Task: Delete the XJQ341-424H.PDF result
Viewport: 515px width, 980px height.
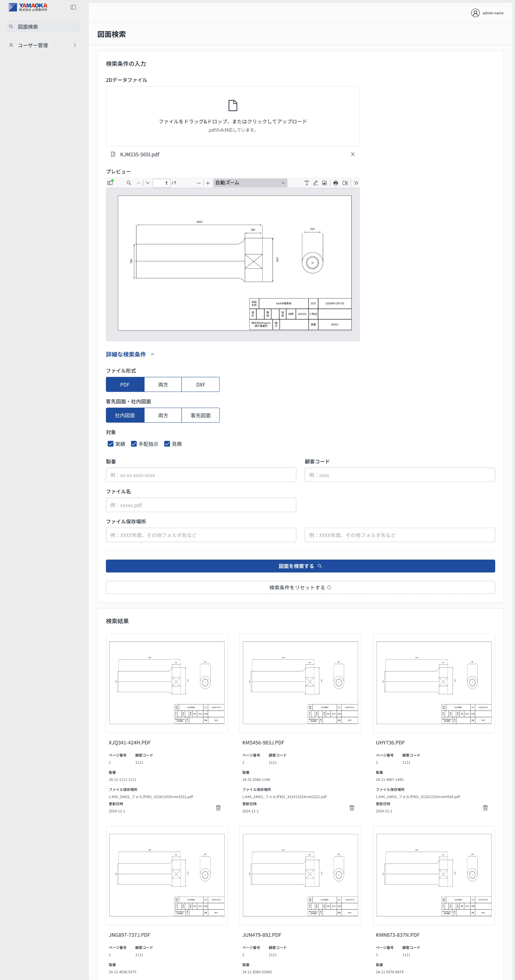Action: 218,808
